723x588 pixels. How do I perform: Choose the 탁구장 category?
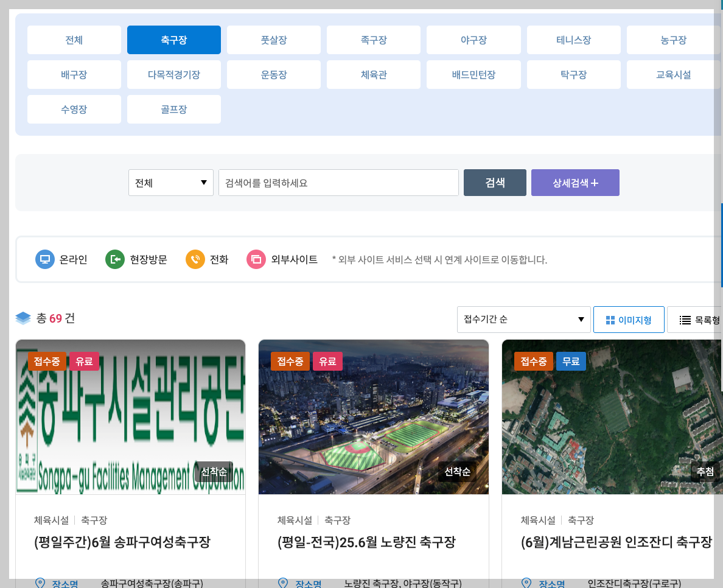tap(574, 74)
